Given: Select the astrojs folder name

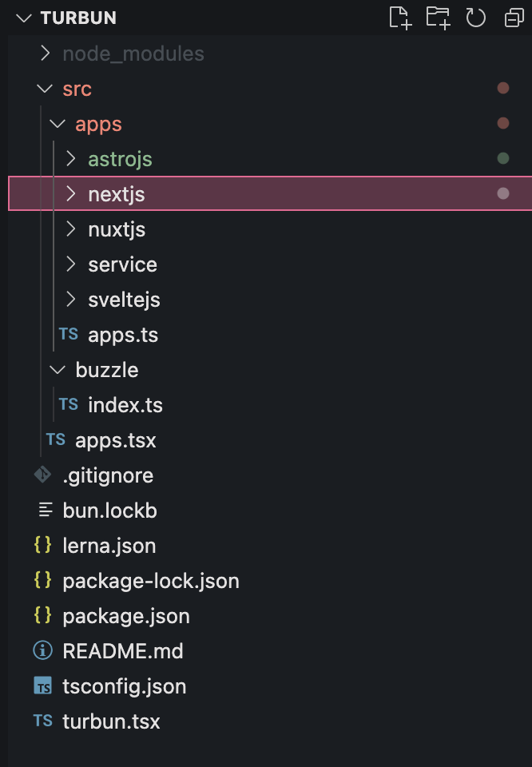Looking at the screenshot, I should pos(121,160).
